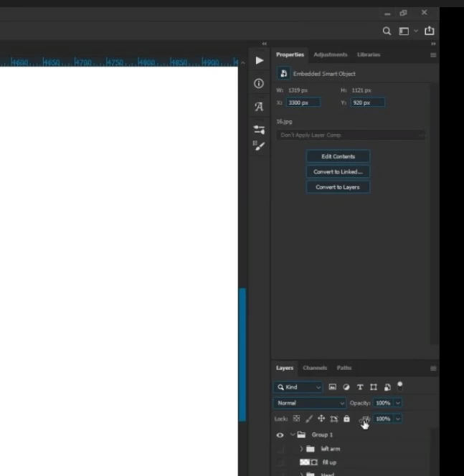Click the canvas vertical scrollbar thumb
The image size is (464, 476).
242,354
